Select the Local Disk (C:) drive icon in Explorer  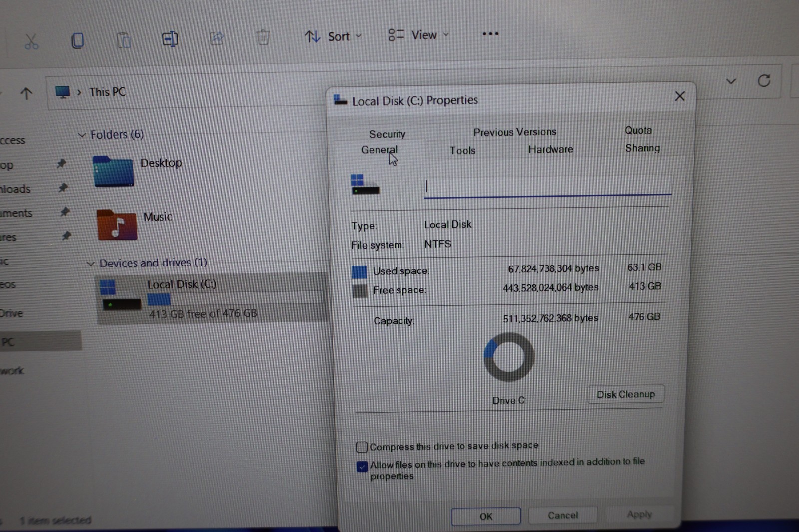[120, 296]
